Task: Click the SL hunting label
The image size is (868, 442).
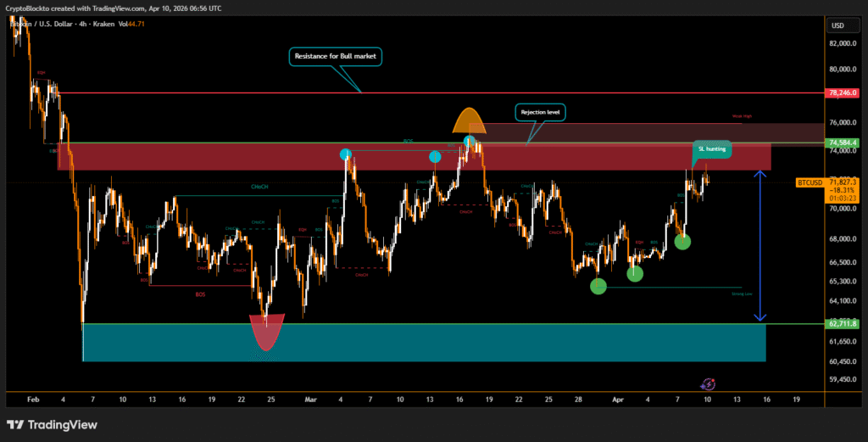Action: coord(711,148)
